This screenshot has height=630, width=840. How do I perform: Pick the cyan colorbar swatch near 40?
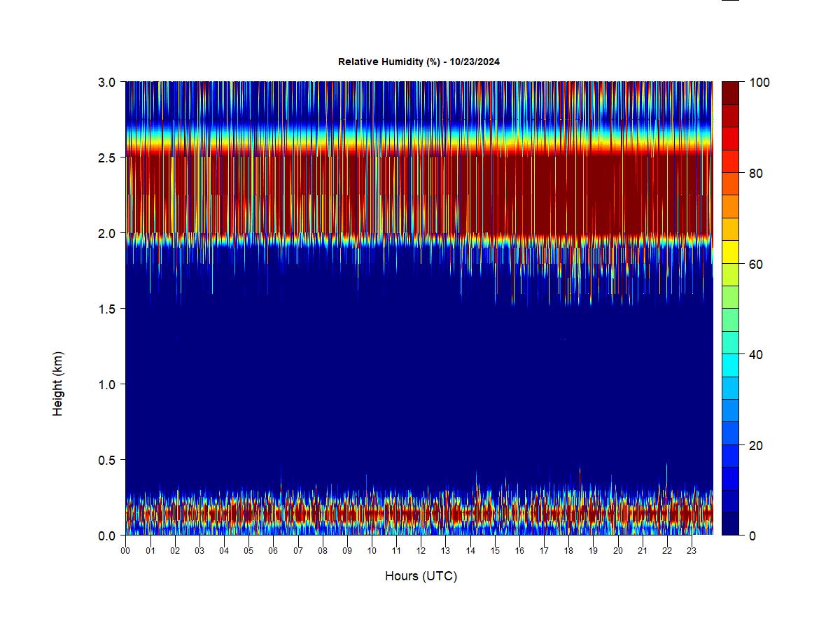(730, 365)
